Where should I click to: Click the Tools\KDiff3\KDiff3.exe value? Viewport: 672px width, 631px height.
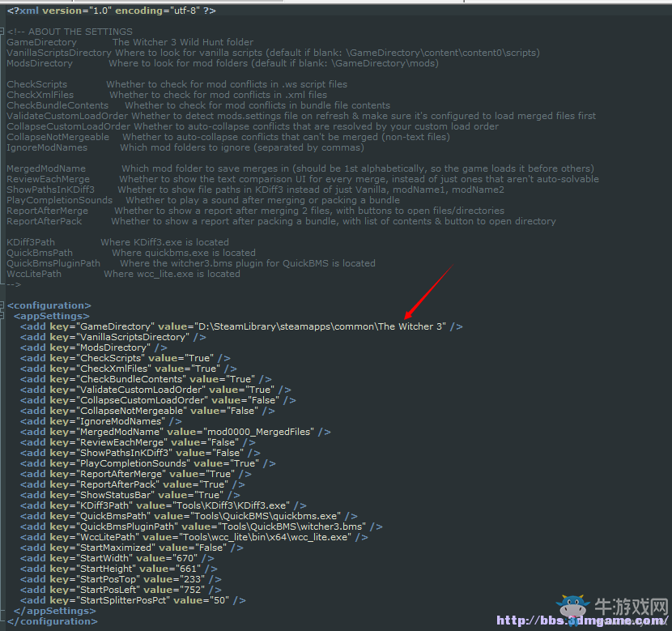click(232, 505)
